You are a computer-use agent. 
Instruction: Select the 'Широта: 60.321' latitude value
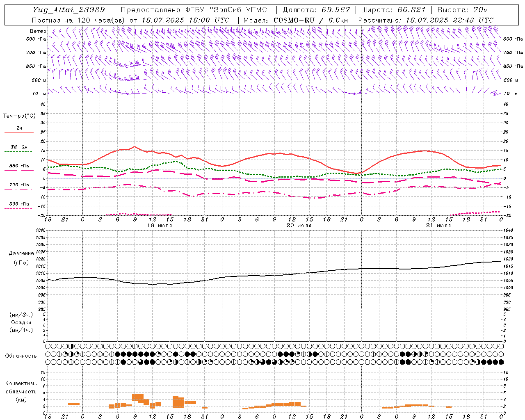[x=393, y=10]
